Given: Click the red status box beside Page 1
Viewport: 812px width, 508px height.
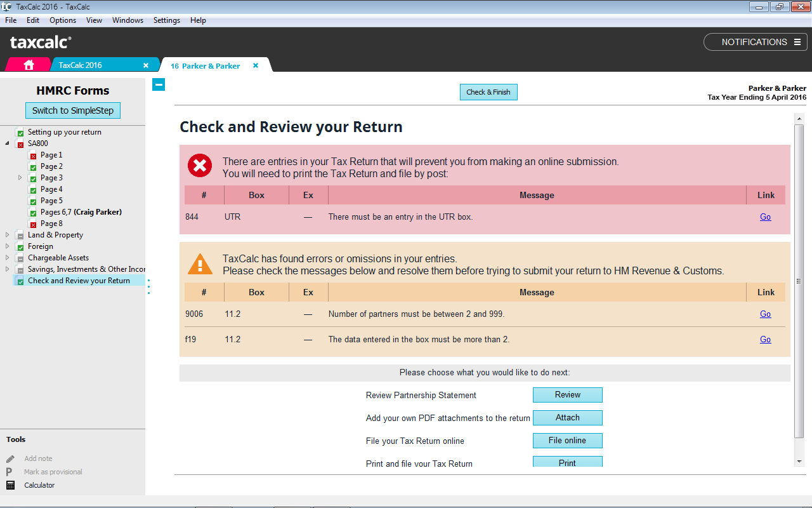Looking at the screenshot, I should coord(33,156).
